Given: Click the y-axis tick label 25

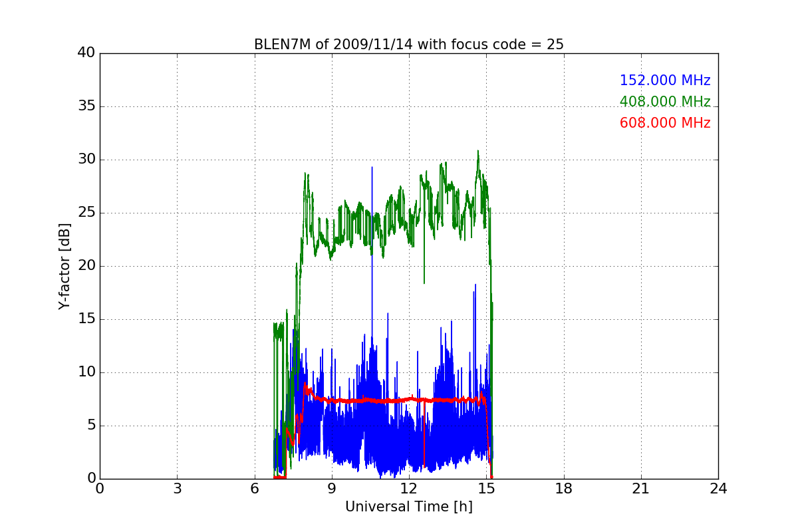Looking at the screenshot, I should click(86, 213).
